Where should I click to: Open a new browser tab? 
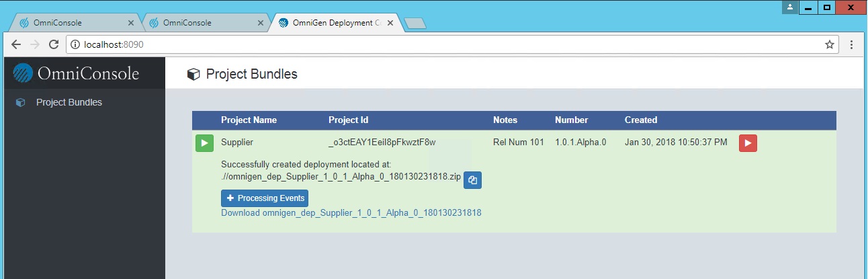[416, 24]
